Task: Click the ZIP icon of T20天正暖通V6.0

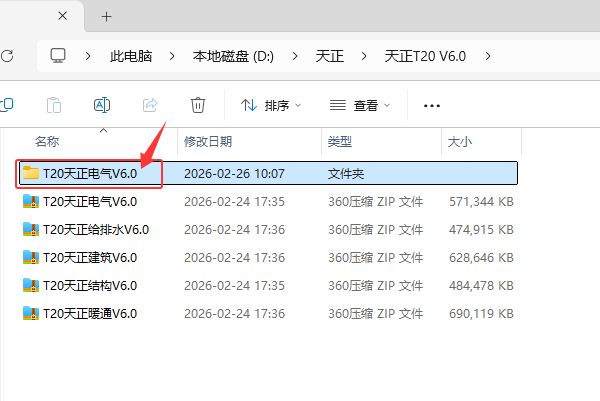Action: (31, 313)
